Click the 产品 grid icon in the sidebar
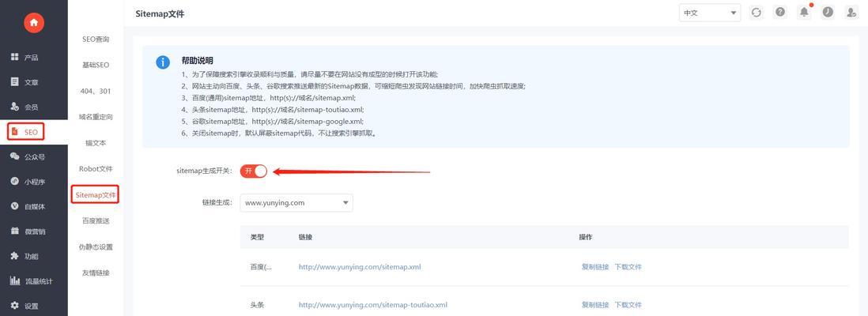The width and height of the screenshot is (868, 316). 15,57
